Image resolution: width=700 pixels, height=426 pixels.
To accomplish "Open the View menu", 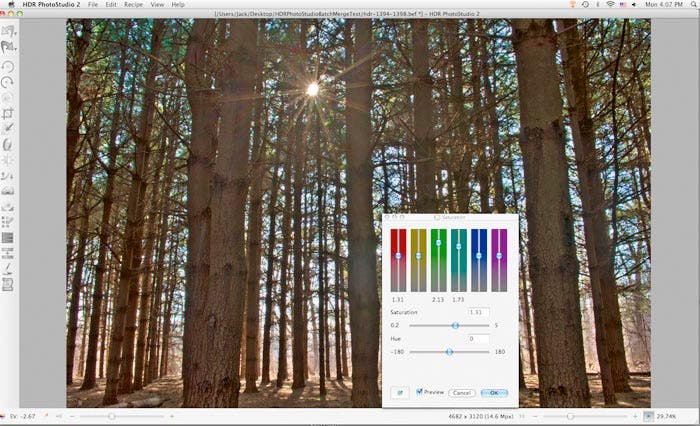I will [156, 5].
